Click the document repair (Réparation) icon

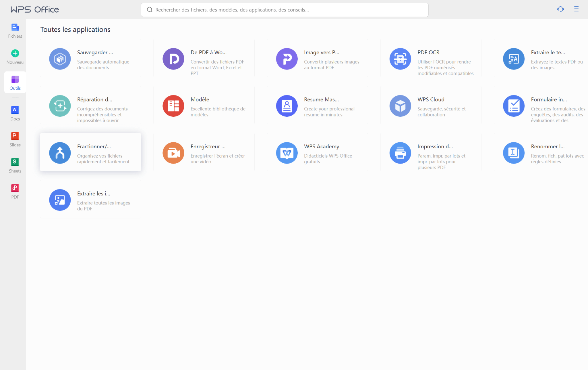tap(60, 106)
